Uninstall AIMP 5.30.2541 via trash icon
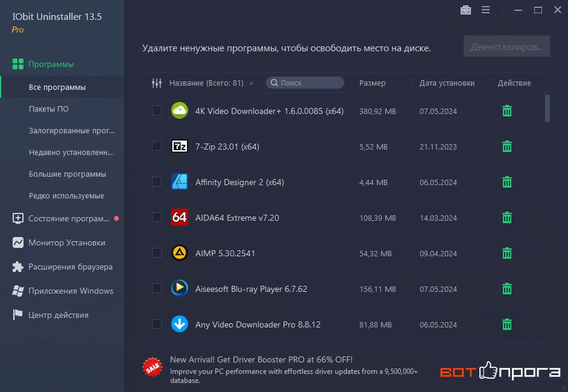The width and height of the screenshot is (568, 392). coord(506,253)
